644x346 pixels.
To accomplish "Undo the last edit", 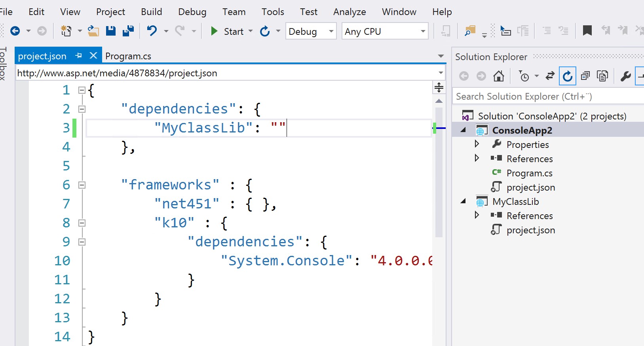I will pyautogui.click(x=152, y=30).
